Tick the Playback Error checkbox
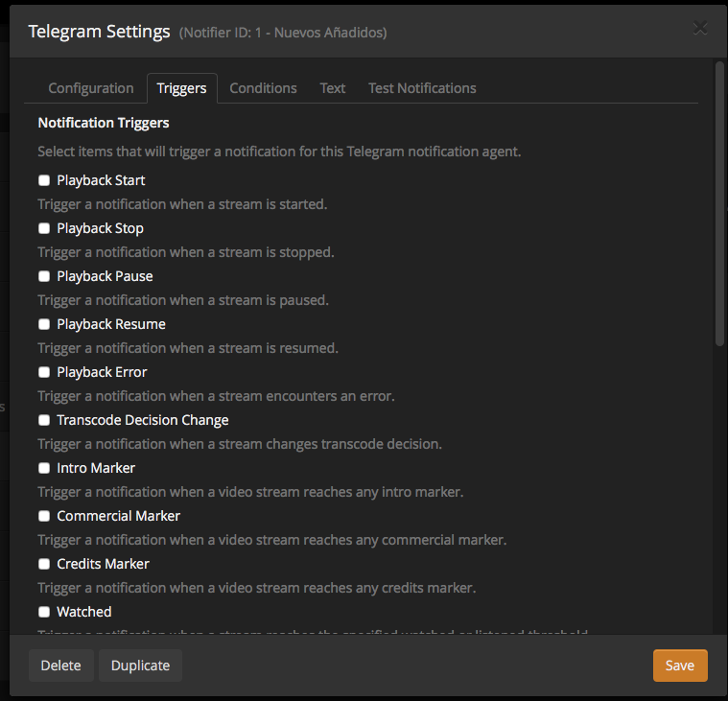The width and height of the screenshot is (728, 701). tap(44, 372)
